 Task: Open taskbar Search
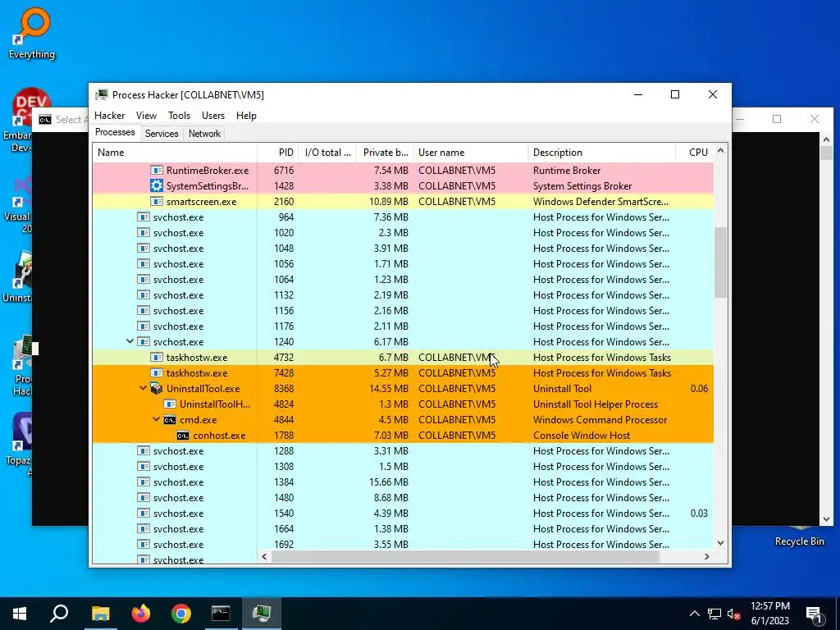[x=59, y=614]
